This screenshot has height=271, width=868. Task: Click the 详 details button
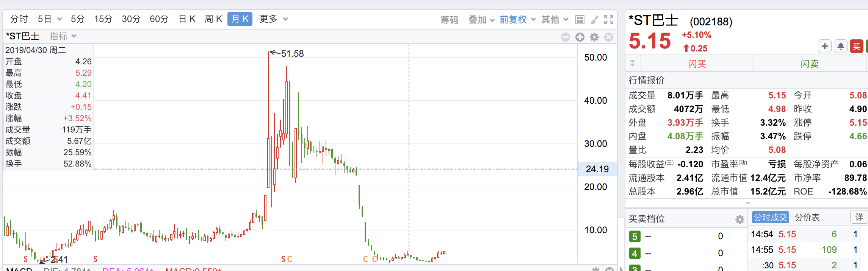tap(859, 217)
